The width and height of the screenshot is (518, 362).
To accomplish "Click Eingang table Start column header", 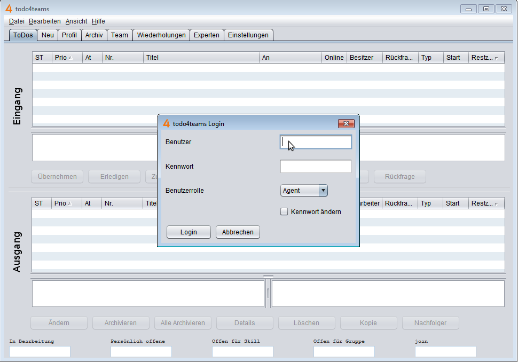I will pos(456,58).
